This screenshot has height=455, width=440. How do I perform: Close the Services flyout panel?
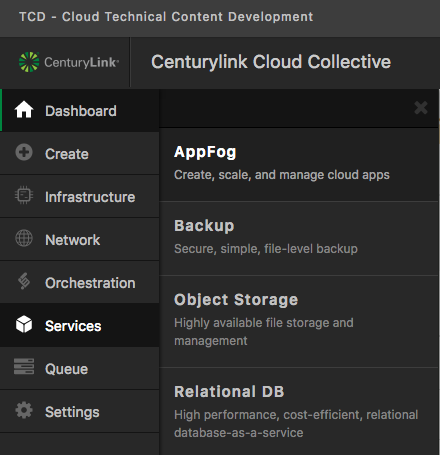coord(421,108)
